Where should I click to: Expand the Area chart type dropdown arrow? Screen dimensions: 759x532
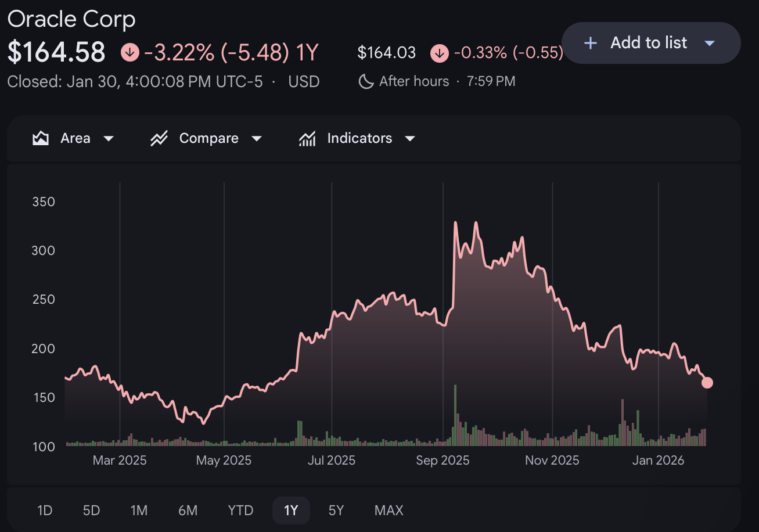click(109, 139)
